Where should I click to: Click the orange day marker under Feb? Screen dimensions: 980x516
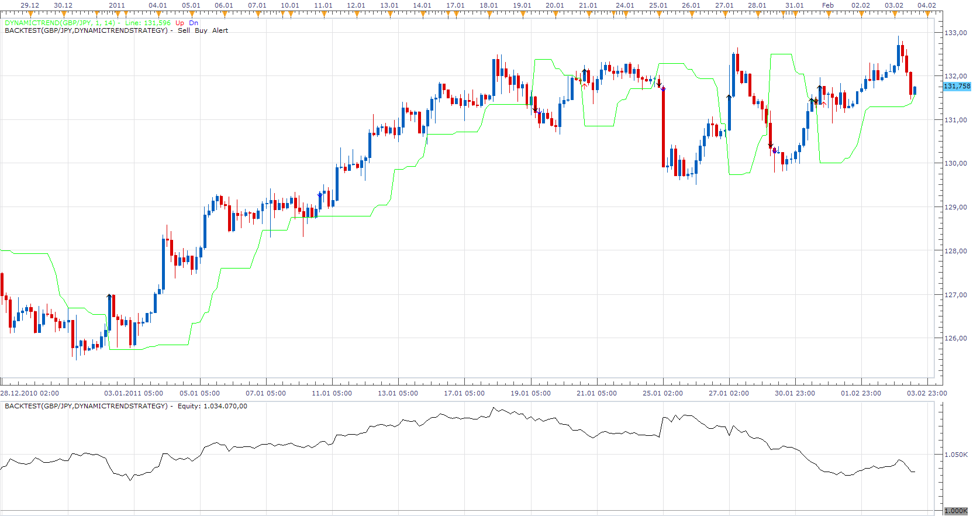tap(828, 13)
